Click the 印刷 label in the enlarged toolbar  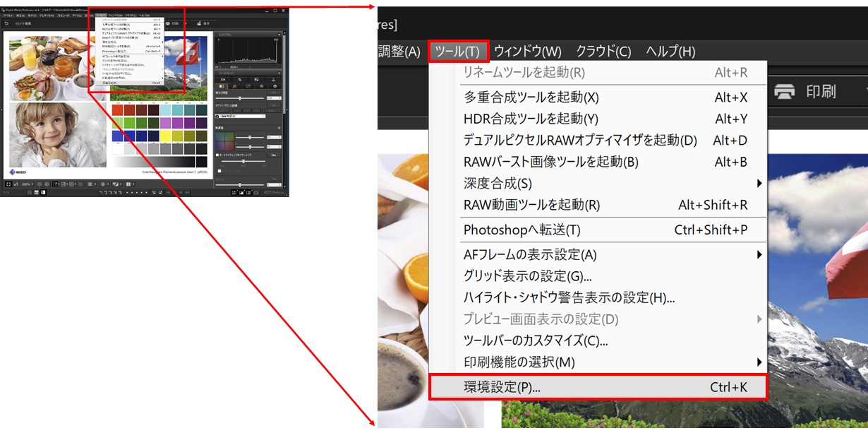tap(821, 91)
